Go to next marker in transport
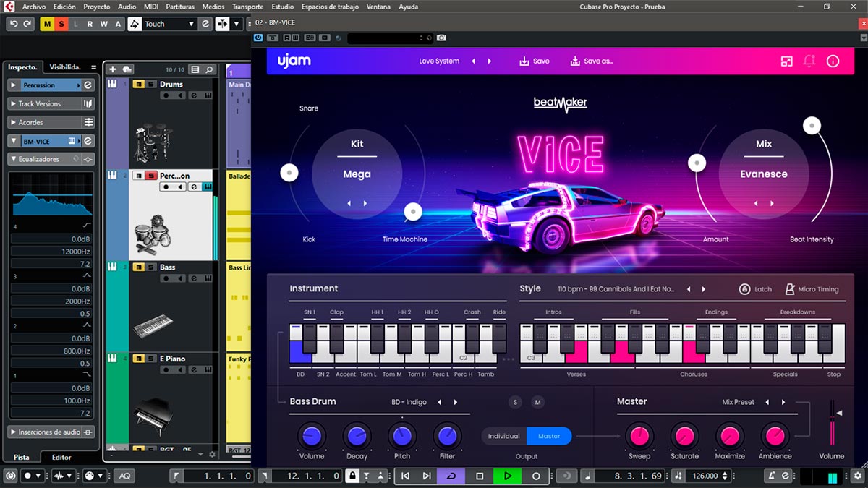 point(427,476)
